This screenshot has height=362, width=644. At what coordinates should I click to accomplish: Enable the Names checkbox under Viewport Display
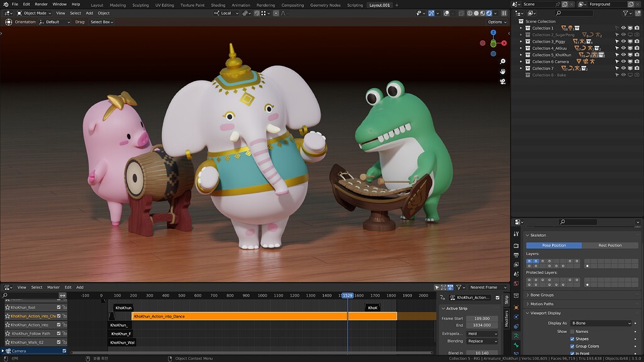(x=572, y=332)
